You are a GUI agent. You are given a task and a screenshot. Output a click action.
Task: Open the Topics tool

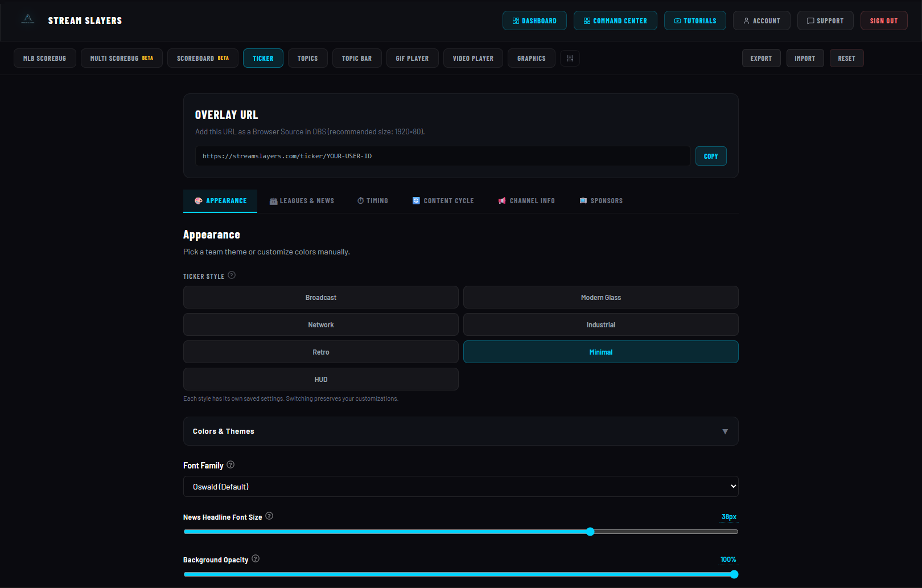click(x=308, y=58)
